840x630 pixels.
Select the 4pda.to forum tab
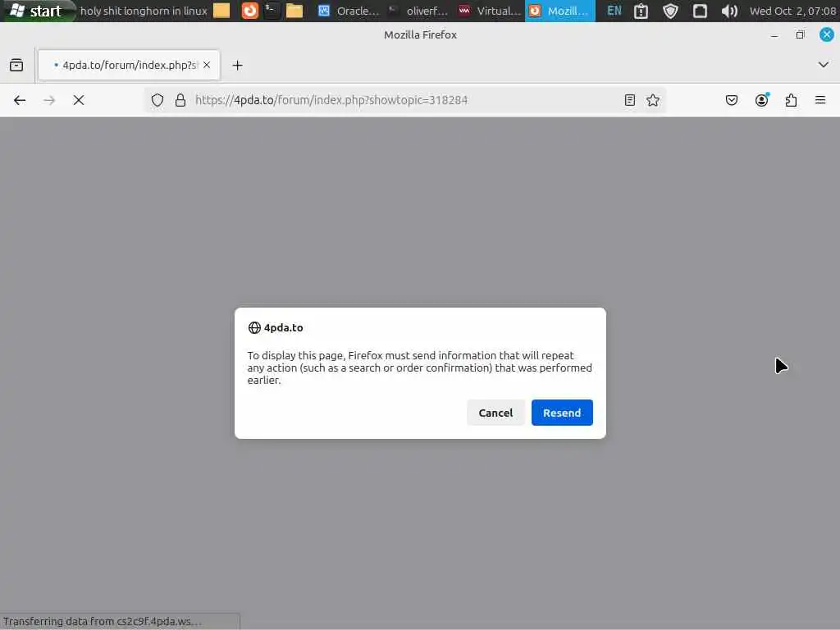[x=129, y=66]
